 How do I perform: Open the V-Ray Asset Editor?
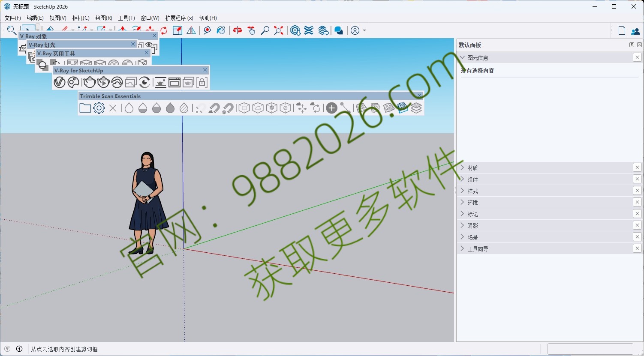pyautogui.click(x=60, y=82)
